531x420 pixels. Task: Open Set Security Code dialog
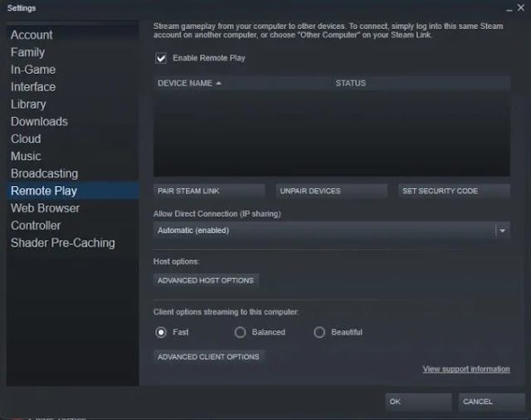click(x=454, y=191)
